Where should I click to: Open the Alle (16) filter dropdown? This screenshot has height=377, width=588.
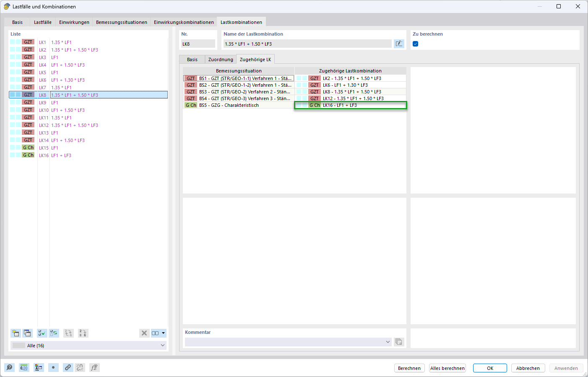88,346
